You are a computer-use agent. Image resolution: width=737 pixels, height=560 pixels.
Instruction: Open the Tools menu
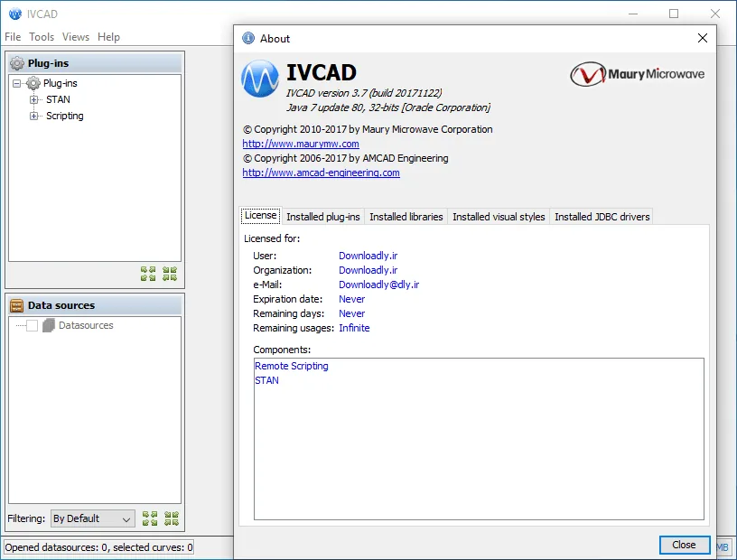[x=42, y=37]
